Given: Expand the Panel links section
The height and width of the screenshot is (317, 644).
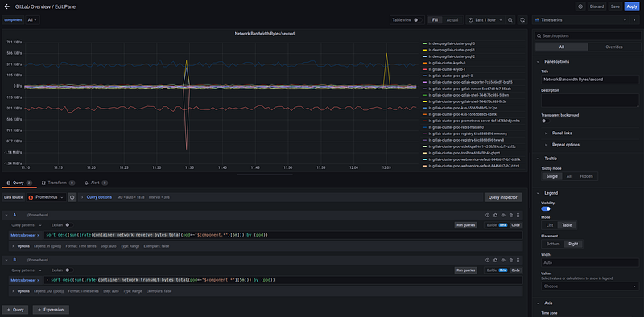Looking at the screenshot, I should pyautogui.click(x=562, y=133).
